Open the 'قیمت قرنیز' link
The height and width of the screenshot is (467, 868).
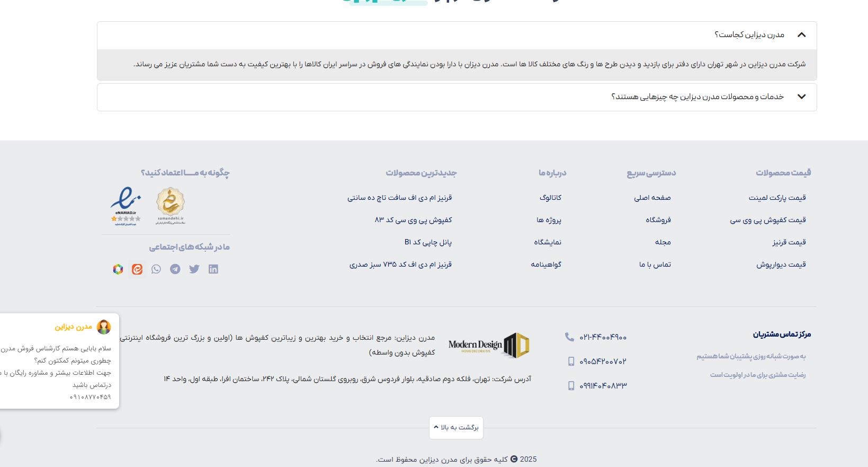[x=789, y=242]
